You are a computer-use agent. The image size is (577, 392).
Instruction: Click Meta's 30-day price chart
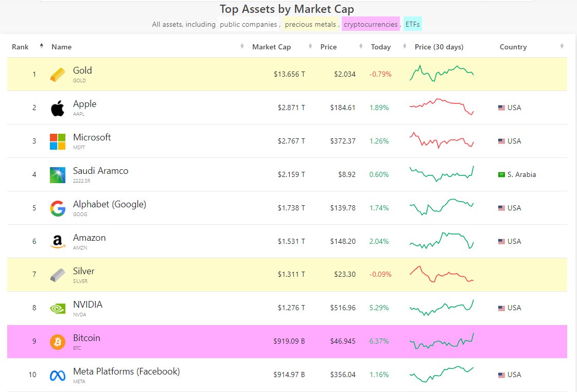[x=442, y=375]
